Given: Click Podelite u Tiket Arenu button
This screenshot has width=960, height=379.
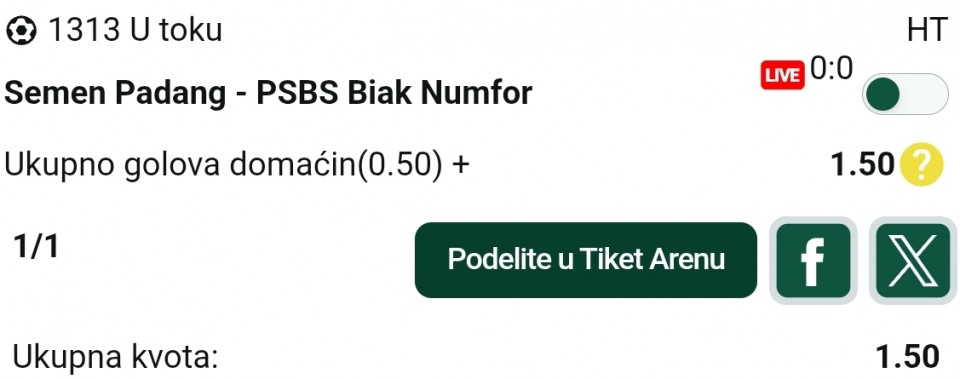Looking at the screenshot, I should 586,260.
